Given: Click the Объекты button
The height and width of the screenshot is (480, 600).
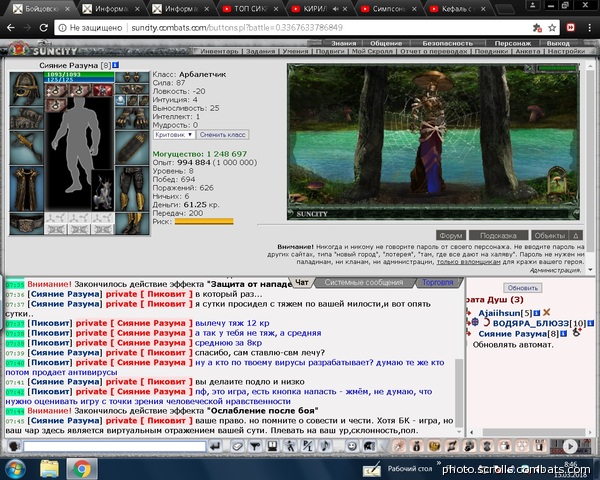Looking at the screenshot, I should point(550,235).
